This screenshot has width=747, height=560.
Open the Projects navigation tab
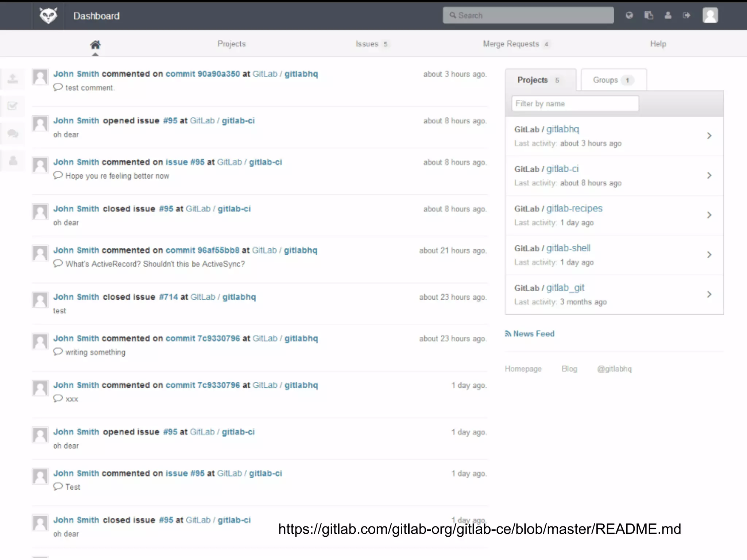232,44
